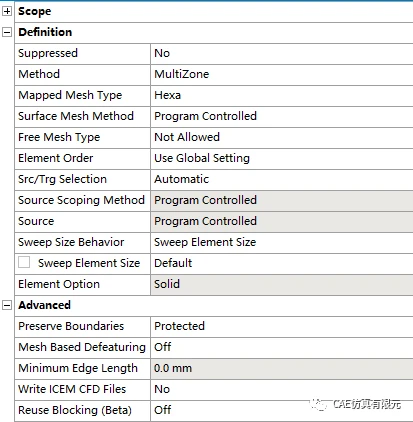The image size is (413, 422).
Task: Open Sweep Size Behavior value dropdown
Action: pos(282,242)
